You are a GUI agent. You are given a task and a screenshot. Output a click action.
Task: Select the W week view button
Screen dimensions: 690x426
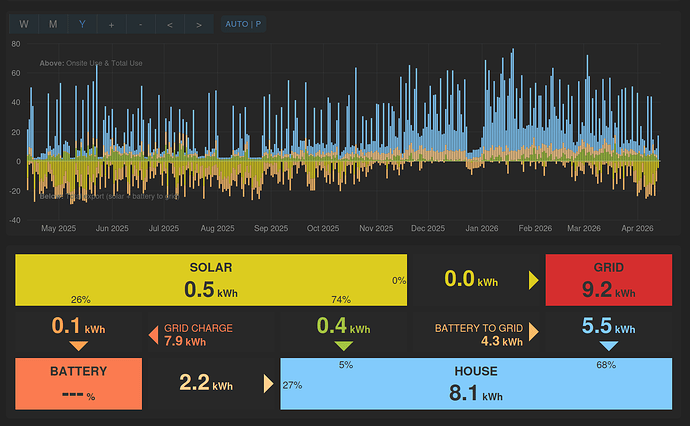pos(24,24)
